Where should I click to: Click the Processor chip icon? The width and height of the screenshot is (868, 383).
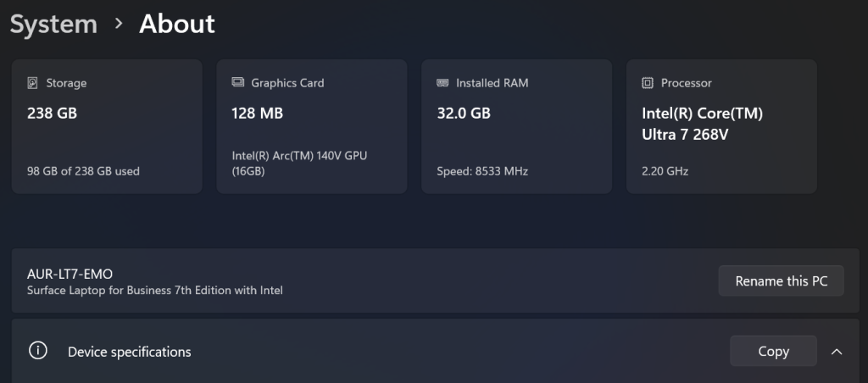(x=648, y=83)
